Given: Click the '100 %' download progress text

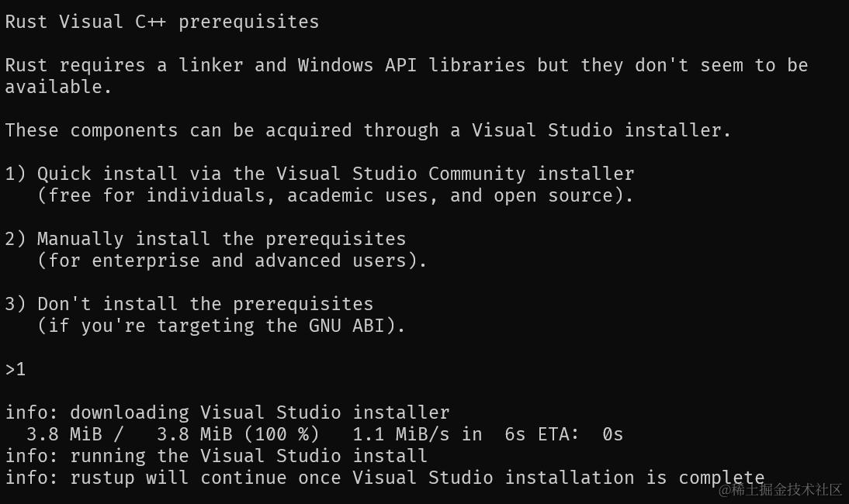Looking at the screenshot, I should point(281,434).
